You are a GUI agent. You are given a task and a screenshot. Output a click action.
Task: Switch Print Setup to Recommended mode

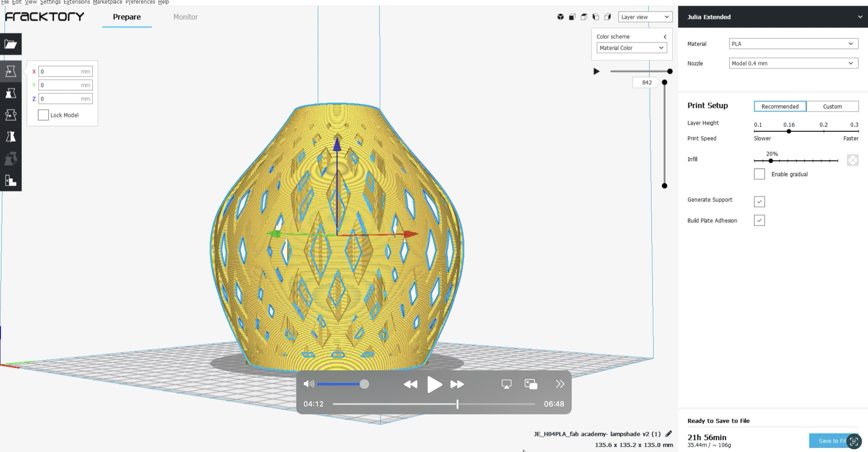click(x=780, y=106)
